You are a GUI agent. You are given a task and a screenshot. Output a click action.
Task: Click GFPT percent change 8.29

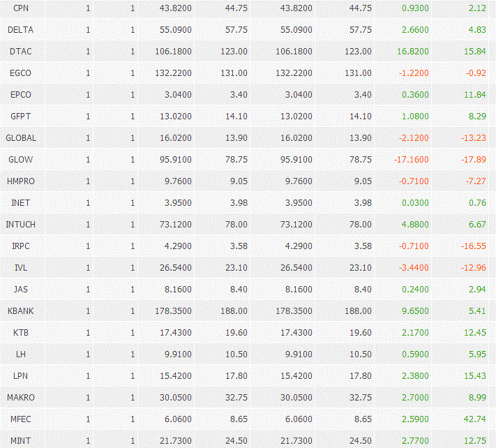tap(477, 116)
